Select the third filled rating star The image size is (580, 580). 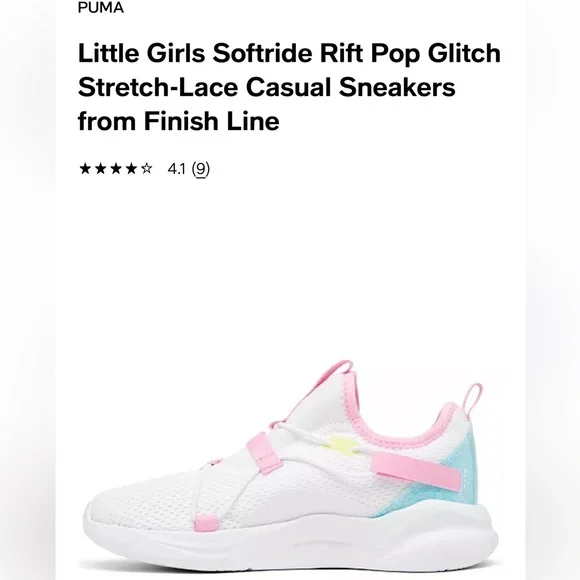pyautogui.click(x=116, y=169)
